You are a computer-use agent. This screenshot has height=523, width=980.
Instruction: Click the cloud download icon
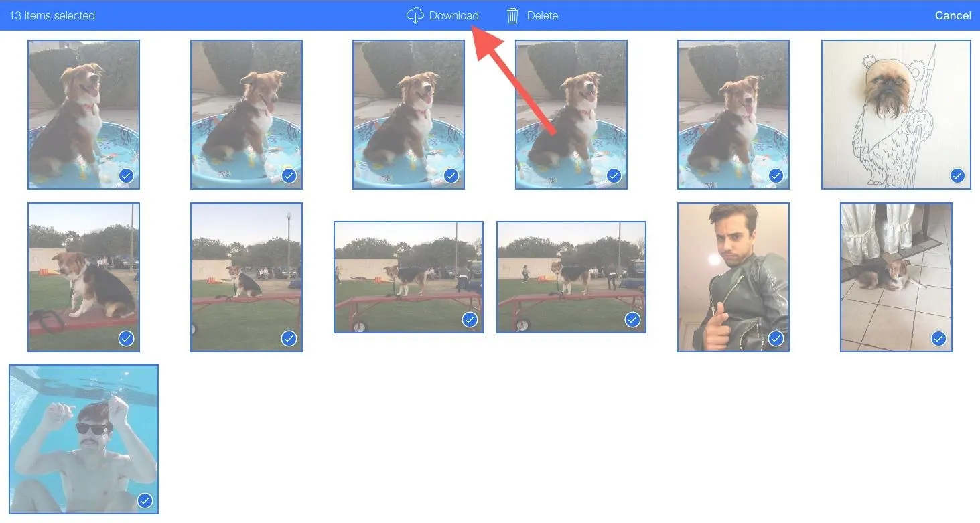pyautogui.click(x=415, y=15)
